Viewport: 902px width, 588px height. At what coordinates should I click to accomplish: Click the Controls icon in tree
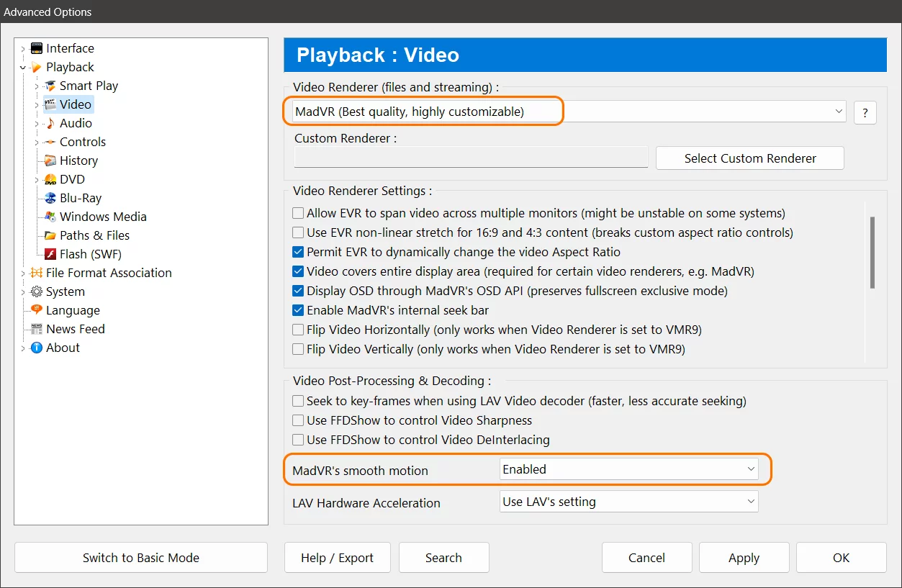50,142
